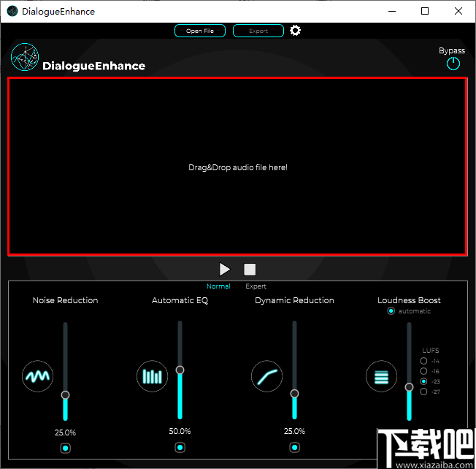The width and height of the screenshot is (476, 469).
Task: Click the Loudness Boost label
Action: (409, 300)
